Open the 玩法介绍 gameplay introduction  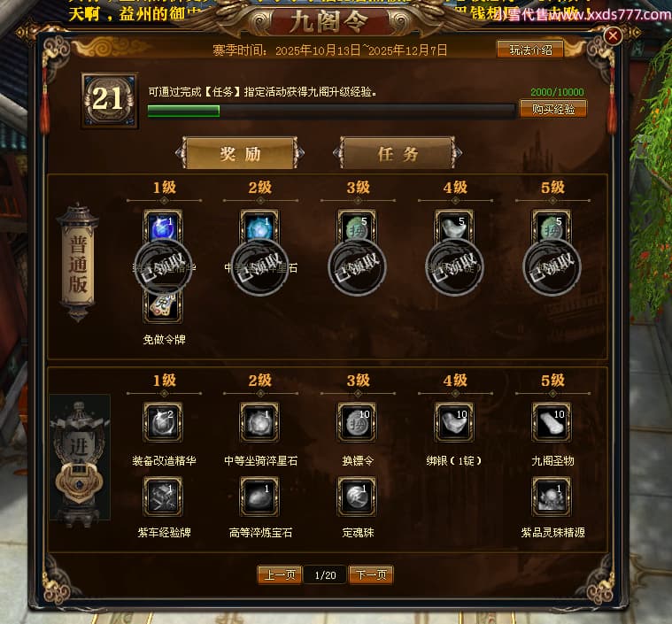(x=530, y=50)
